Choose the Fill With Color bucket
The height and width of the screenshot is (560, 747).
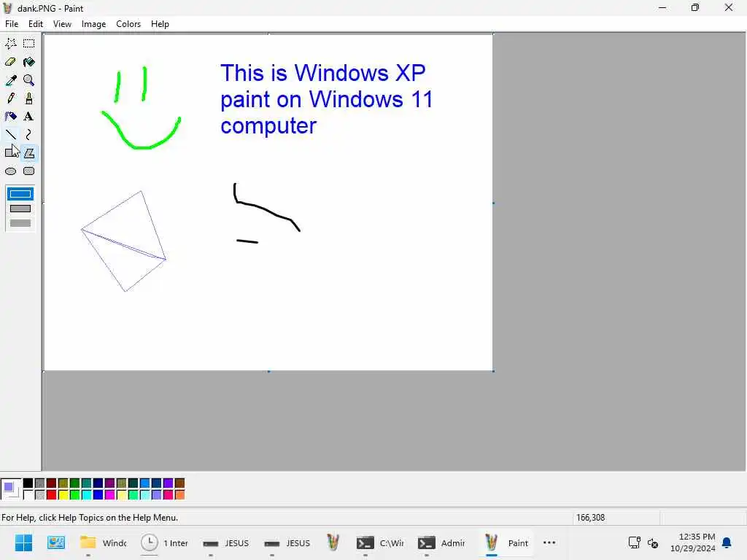(x=29, y=61)
